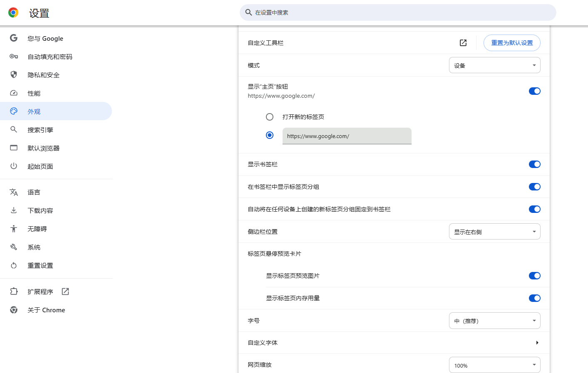Click the 重置为默认设置 button
Screen dimensions: 588x373
[x=512, y=43]
